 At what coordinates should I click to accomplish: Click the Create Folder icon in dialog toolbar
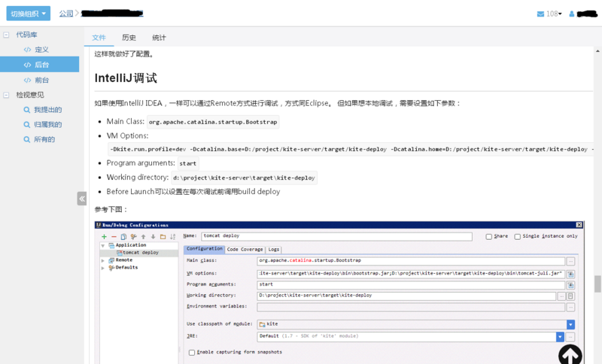pos(163,237)
